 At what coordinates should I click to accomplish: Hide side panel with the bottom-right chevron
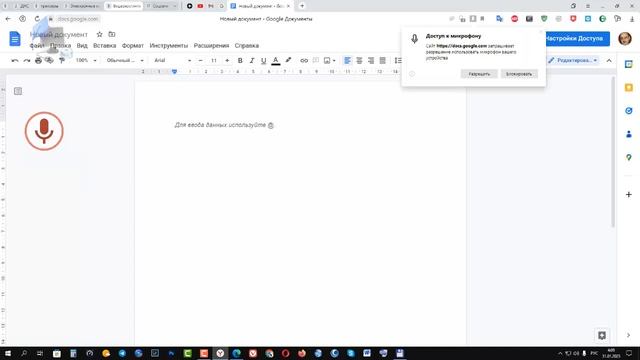pyautogui.click(x=628, y=335)
